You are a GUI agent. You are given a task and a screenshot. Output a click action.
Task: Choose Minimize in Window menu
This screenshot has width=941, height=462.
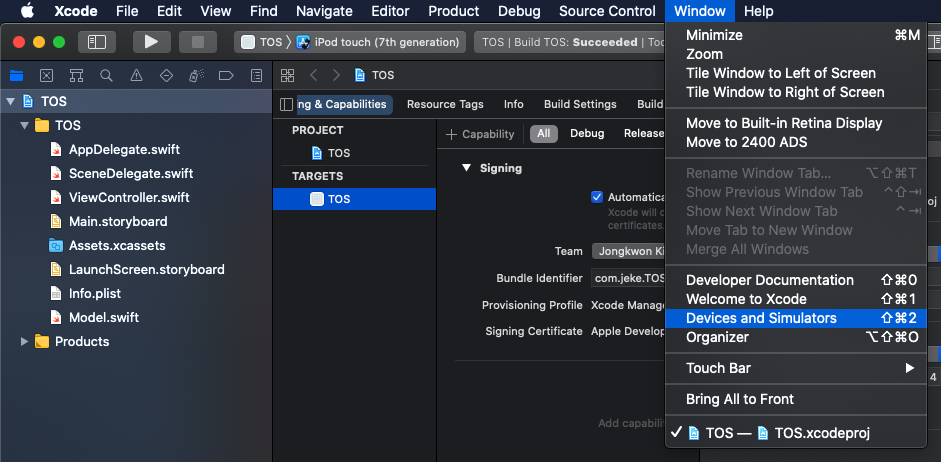coord(796,35)
